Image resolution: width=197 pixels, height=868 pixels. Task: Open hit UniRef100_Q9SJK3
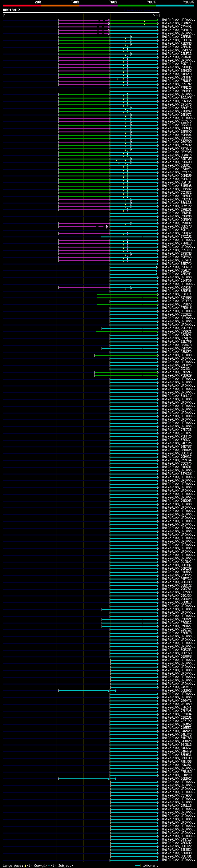(176, 250)
